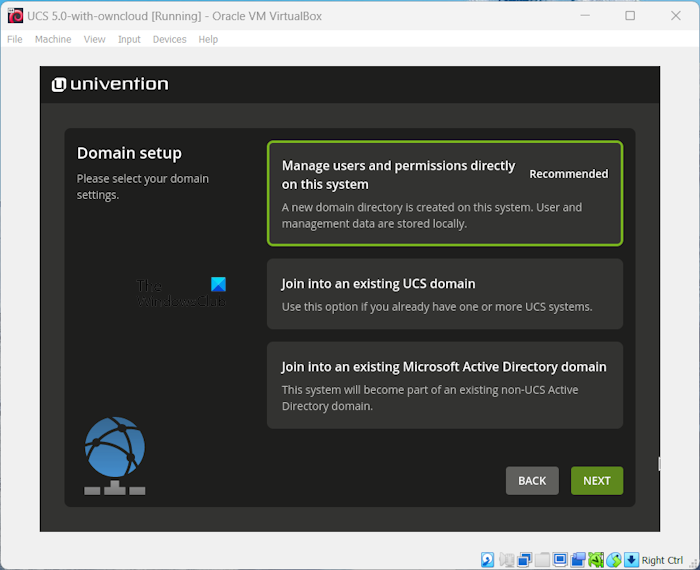Click the Input menu item
Screen dimensions: 700x570
[129, 39]
